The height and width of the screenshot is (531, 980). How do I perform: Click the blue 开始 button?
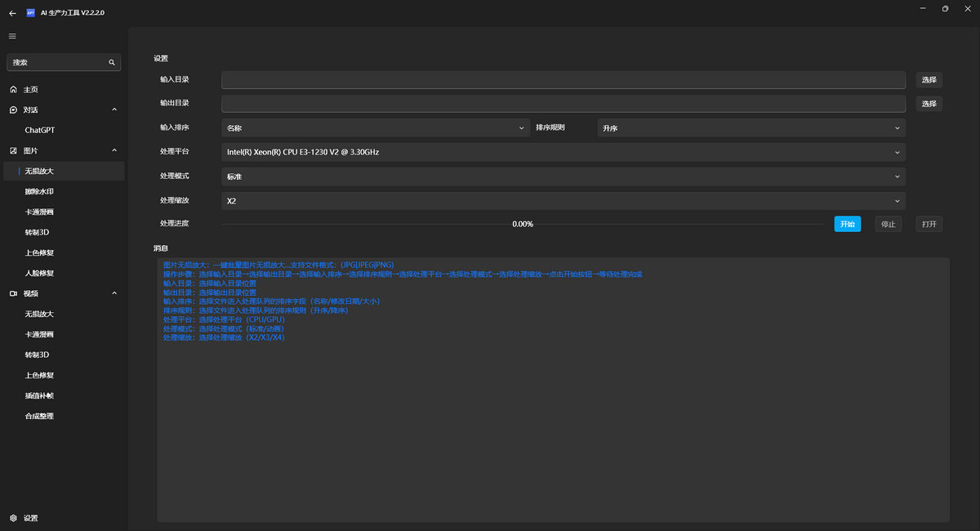tap(847, 224)
